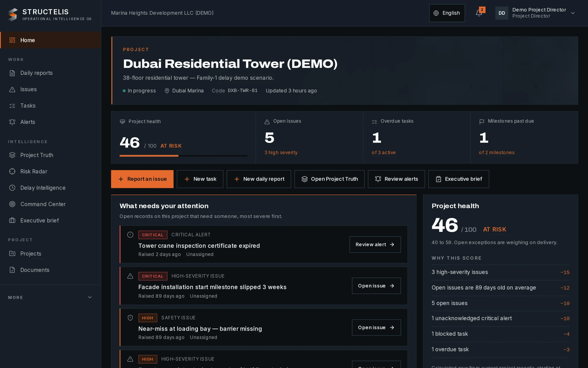
Task: Navigate to Command Center
Action: (x=50, y=204)
